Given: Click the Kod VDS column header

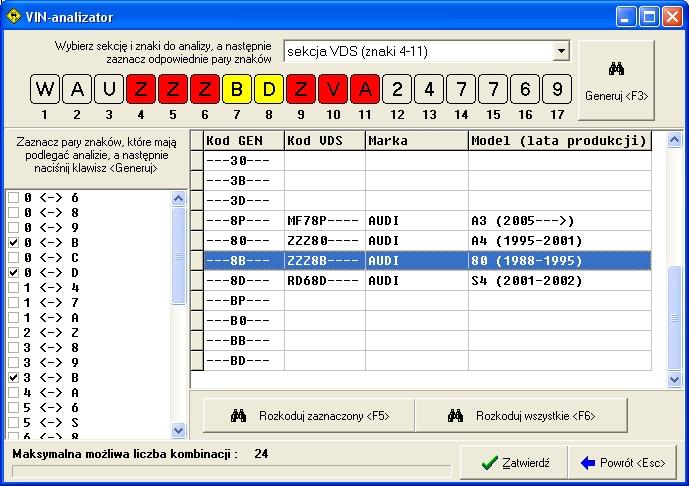Looking at the screenshot, I should pyautogui.click(x=325, y=141).
